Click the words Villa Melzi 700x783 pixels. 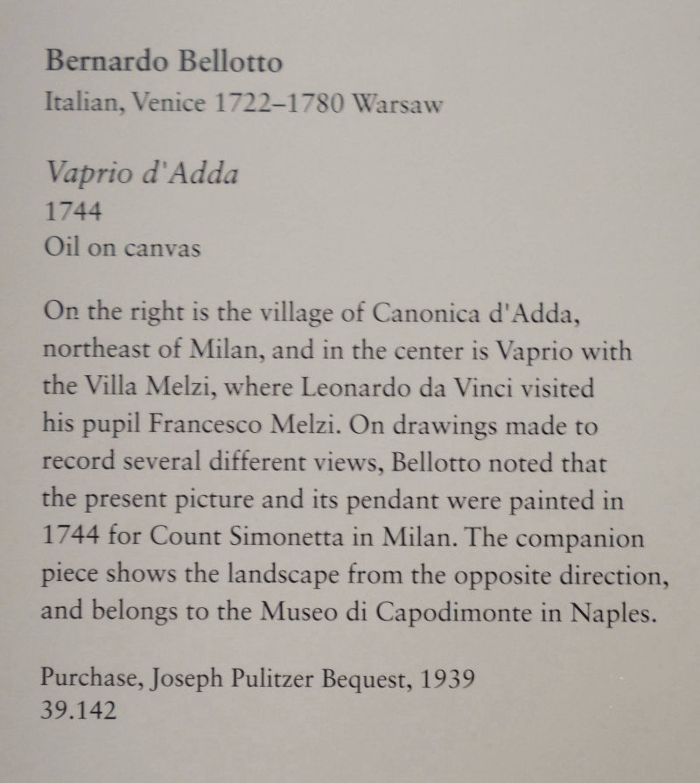(x=147, y=386)
